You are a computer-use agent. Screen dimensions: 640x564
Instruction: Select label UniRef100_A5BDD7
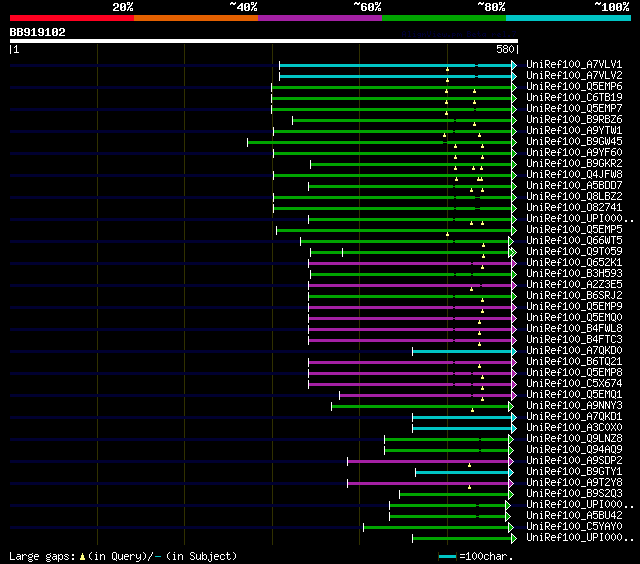[574, 186]
